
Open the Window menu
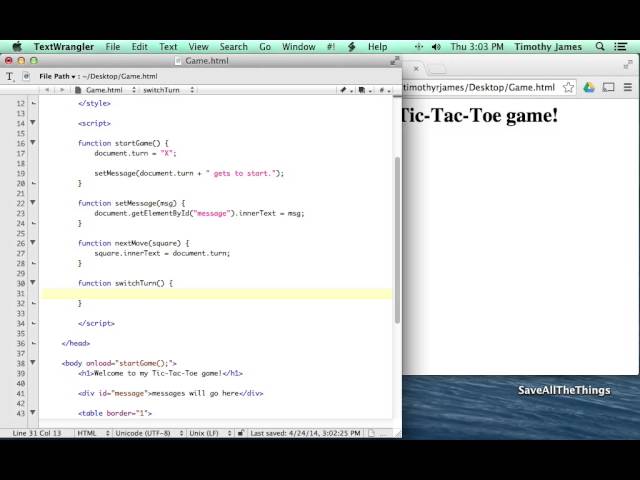(x=299, y=47)
